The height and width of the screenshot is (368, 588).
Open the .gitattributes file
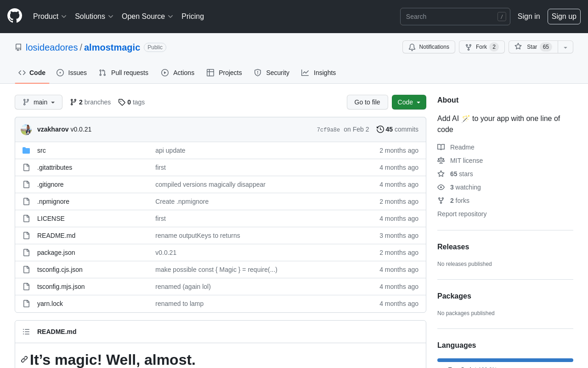(55, 167)
